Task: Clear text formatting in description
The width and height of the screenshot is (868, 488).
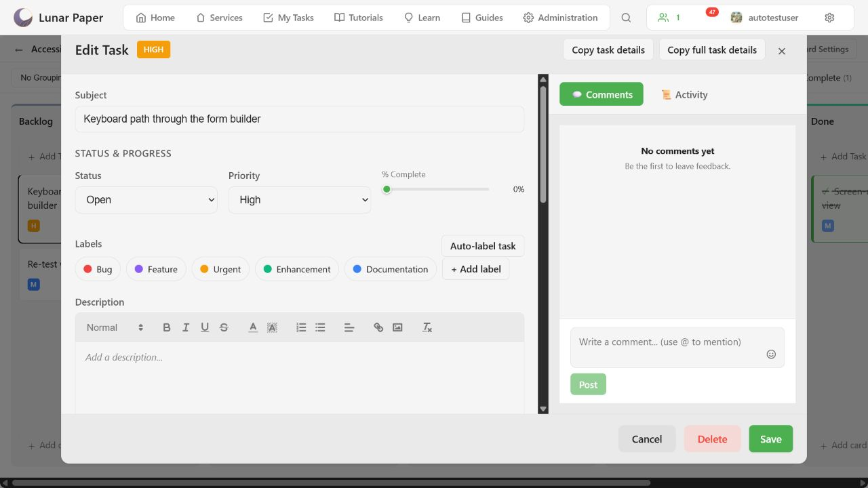Action: pyautogui.click(x=427, y=327)
